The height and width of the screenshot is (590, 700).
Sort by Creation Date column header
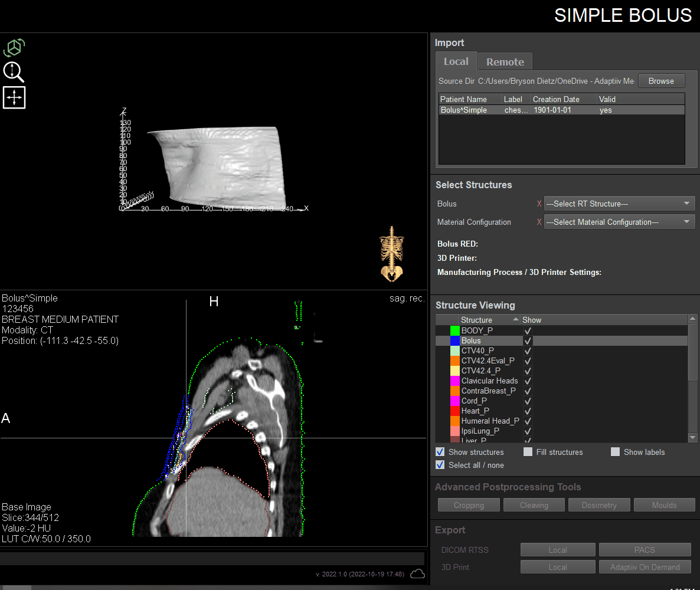click(564, 99)
